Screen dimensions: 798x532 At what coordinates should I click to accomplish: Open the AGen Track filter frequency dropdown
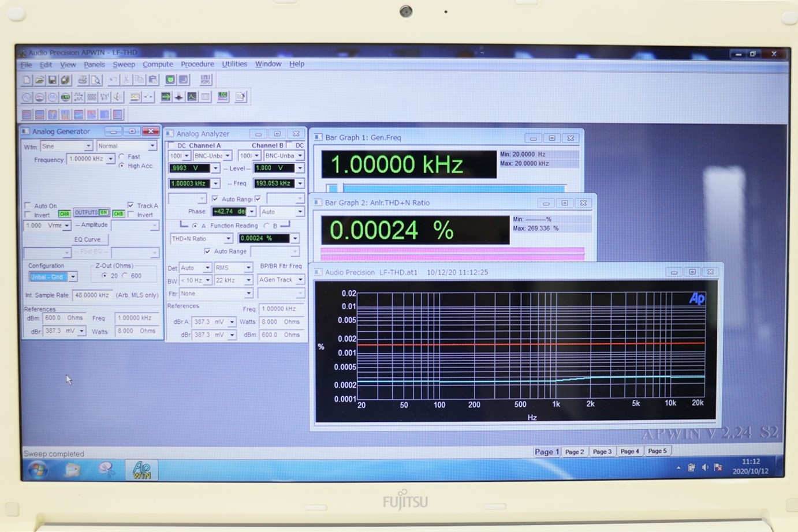point(300,280)
